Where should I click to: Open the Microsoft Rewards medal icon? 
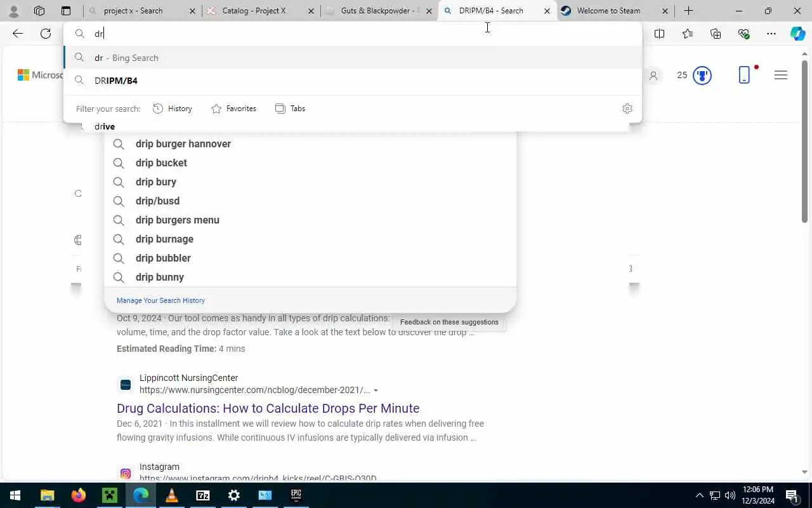[702, 76]
